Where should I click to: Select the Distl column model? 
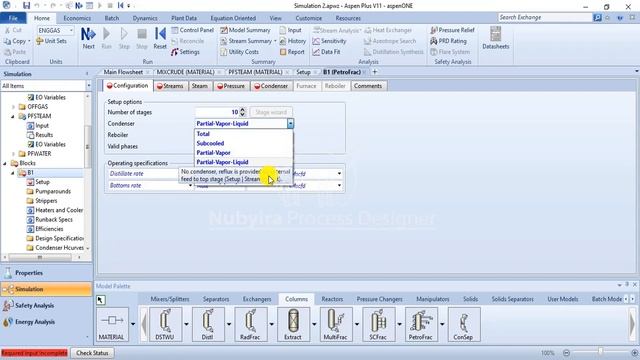[207, 324]
